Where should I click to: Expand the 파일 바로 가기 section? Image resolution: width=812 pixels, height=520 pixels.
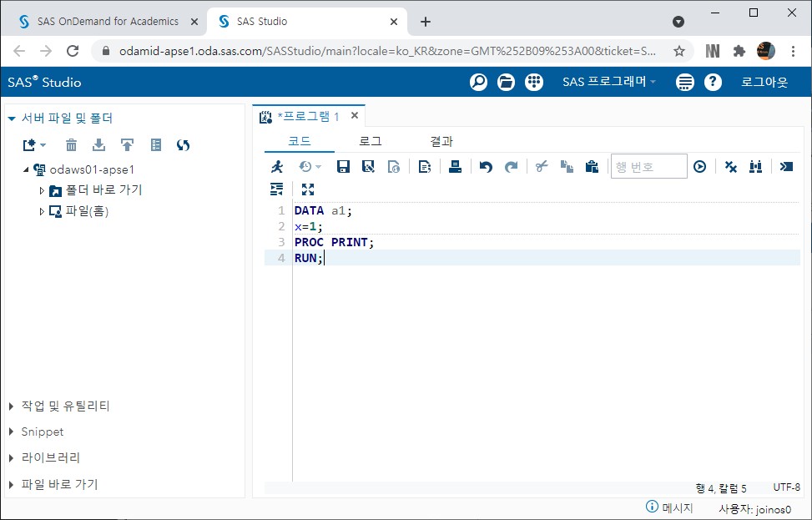click(x=11, y=485)
